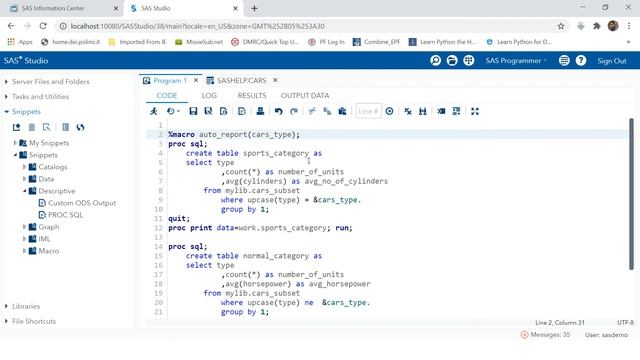Click the Messages: 35 status indicator
This screenshot has width=640, height=360.
pyautogui.click(x=545, y=335)
